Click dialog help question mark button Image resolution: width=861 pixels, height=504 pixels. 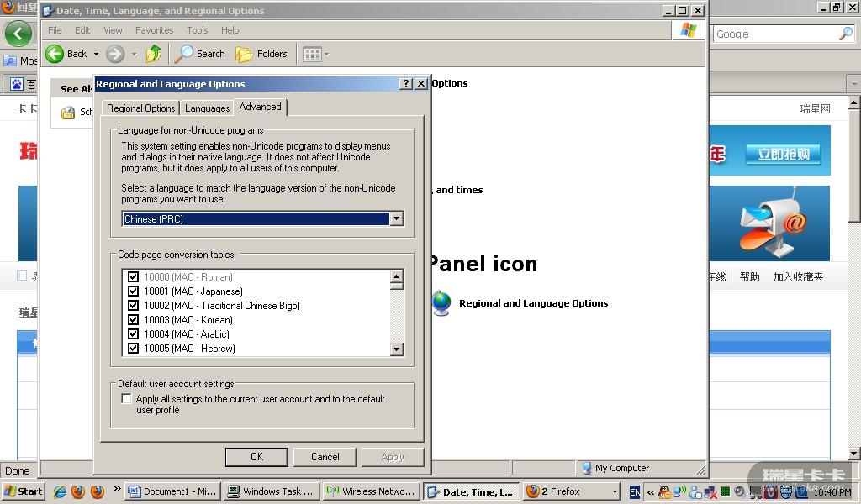click(406, 83)
